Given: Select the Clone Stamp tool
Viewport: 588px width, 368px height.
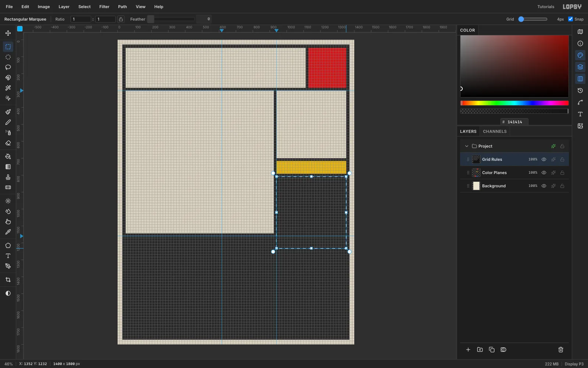Looking at the screenshot, I should pos(8,177).
